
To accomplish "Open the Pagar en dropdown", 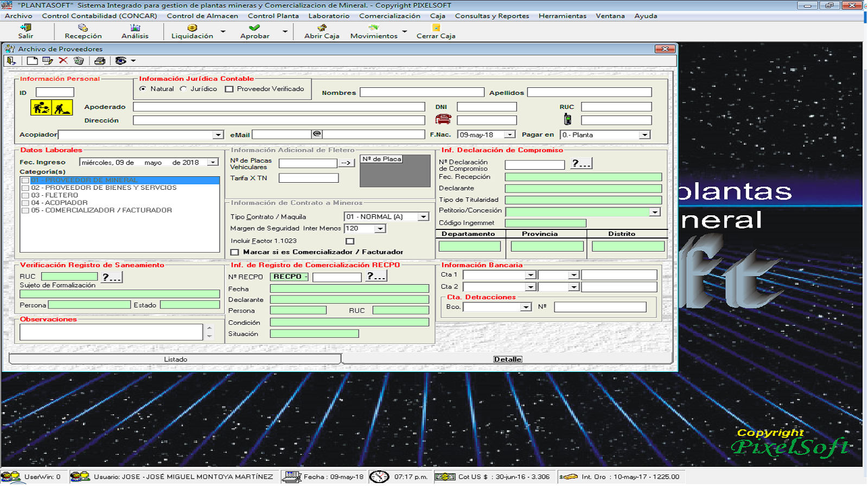I will coord(644,135).
